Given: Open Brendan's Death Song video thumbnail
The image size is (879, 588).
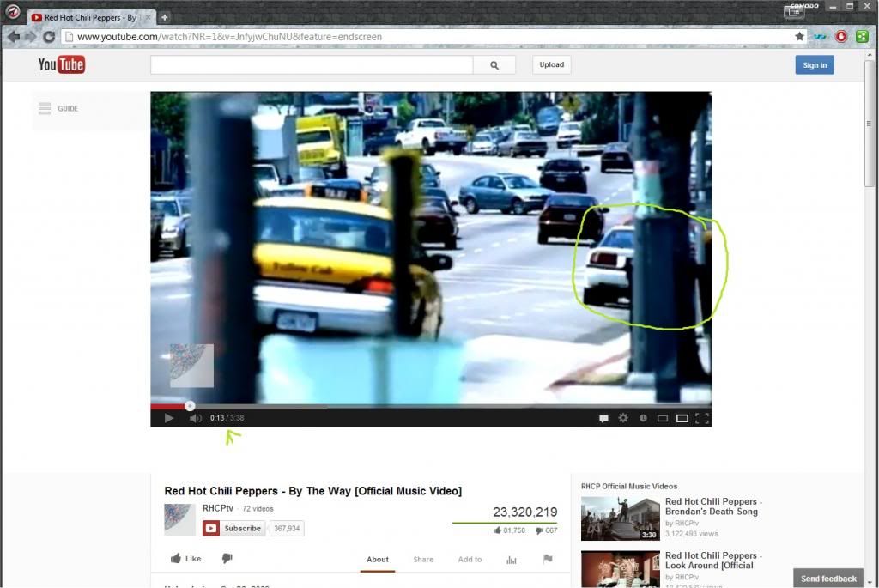Looking at the screenshot, I should [x=620, y=518].
